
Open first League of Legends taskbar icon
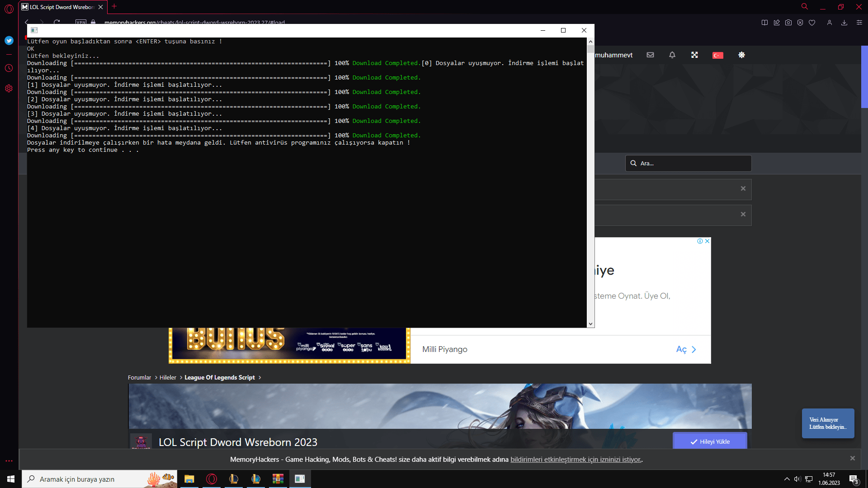point(233,479)
